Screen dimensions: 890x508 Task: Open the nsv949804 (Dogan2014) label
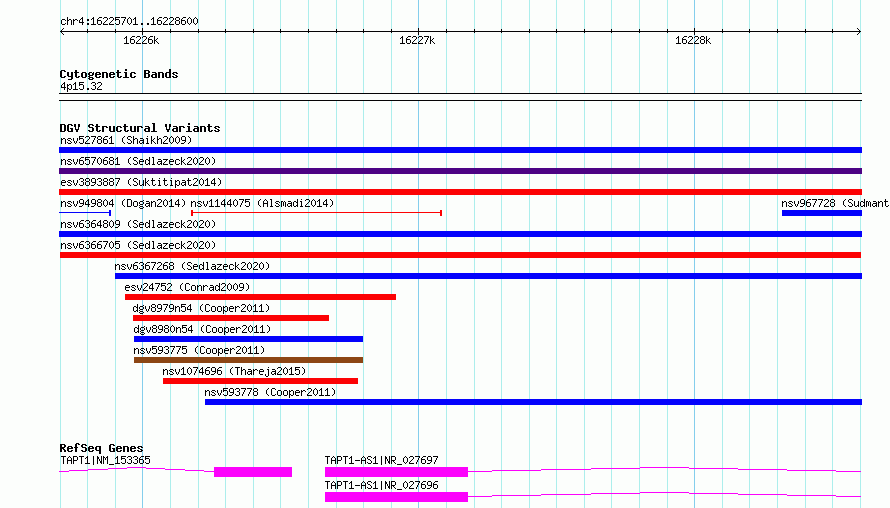[x=123, y=203]
